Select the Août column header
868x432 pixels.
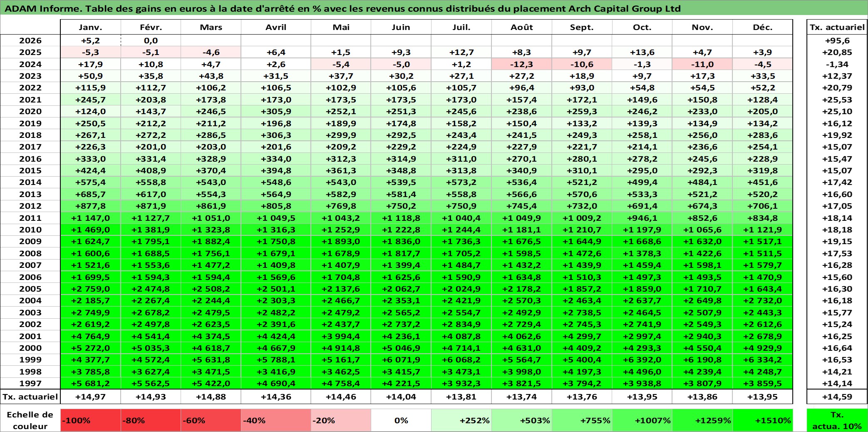click(x=522, y=27)
